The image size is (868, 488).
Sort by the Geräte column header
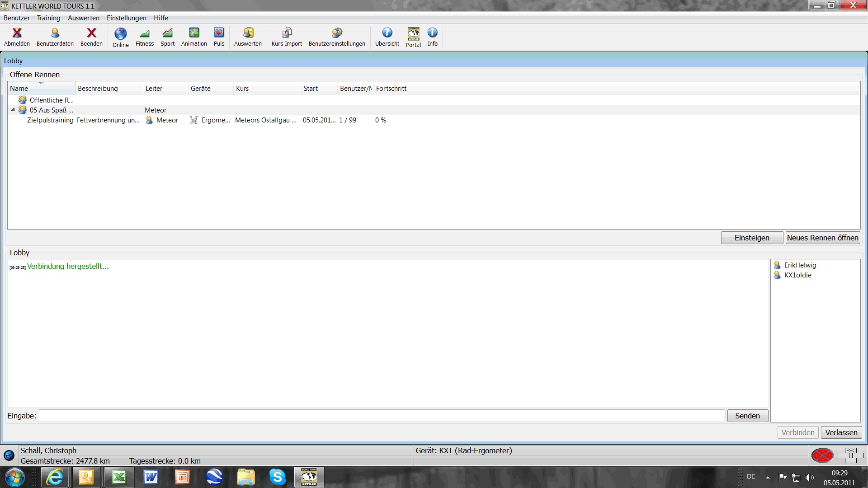pos(211,89)
